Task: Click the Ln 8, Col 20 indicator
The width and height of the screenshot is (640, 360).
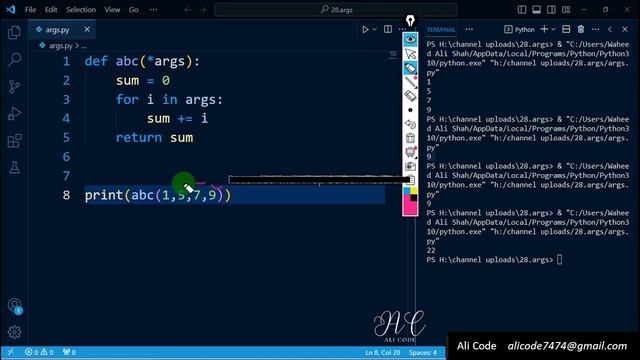Action: coord(382,352)
